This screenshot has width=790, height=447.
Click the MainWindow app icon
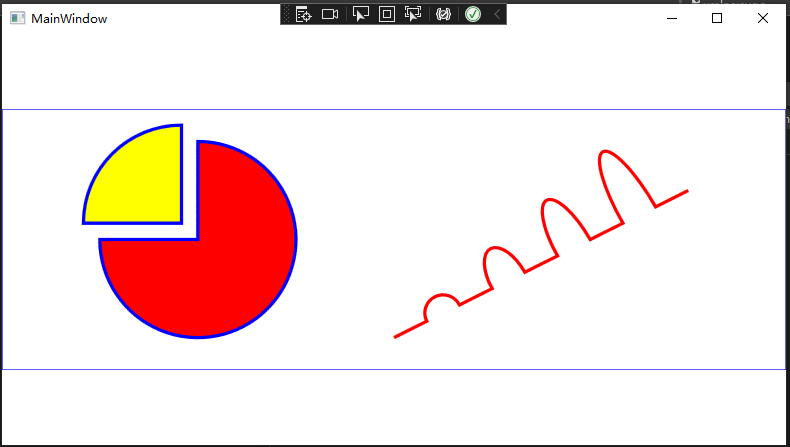(18, 19)
